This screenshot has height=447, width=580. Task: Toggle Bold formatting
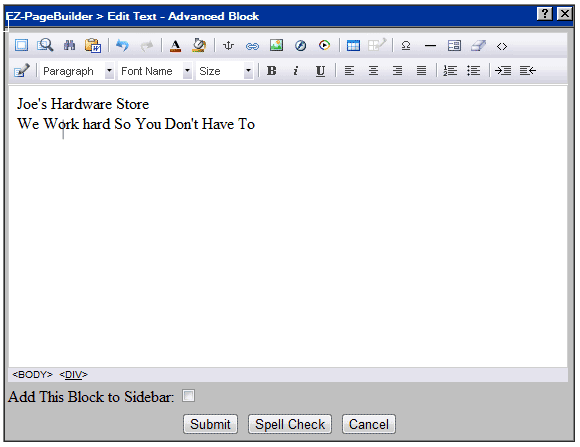pos(272,70)
